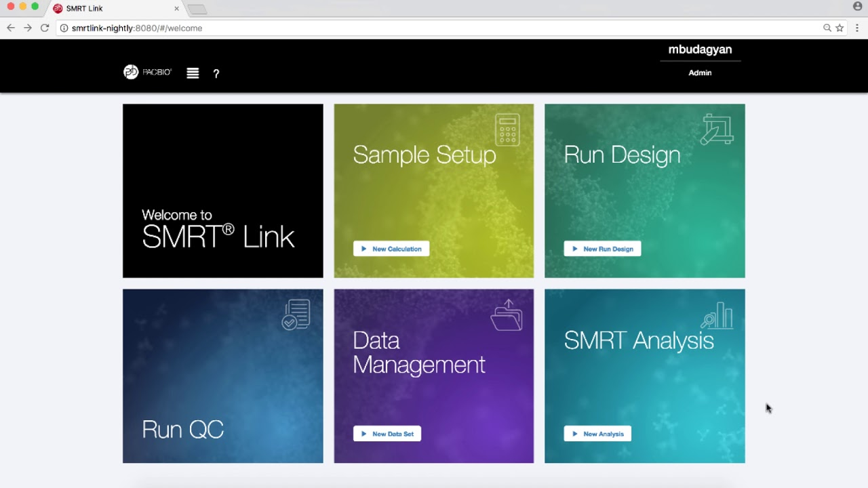Open the help question mark icon
Screen dimensions: 868x488
point(216,73)
